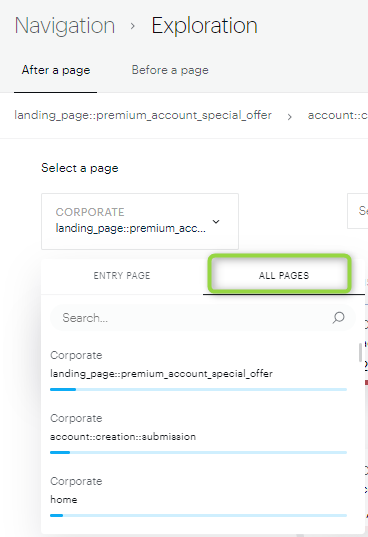Click the path arrow after landing_page::premium_account_special_offer

pyautogui.click(x=290, y=117)
